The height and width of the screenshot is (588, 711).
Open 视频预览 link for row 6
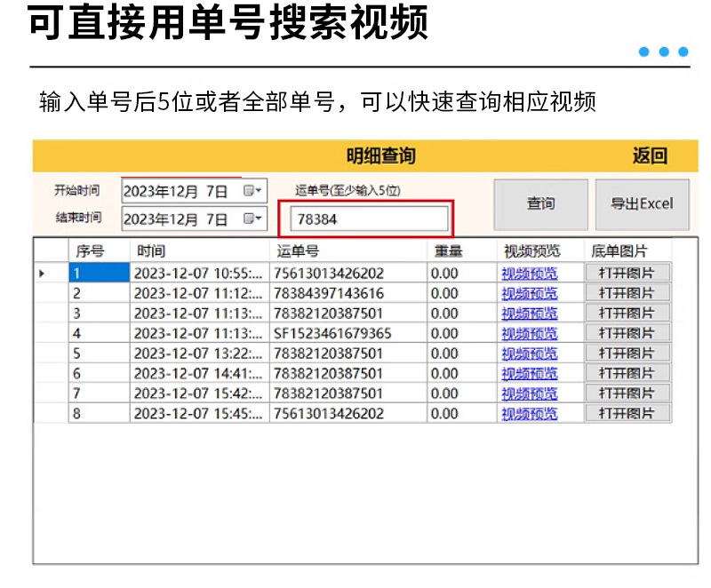point(529,374)
